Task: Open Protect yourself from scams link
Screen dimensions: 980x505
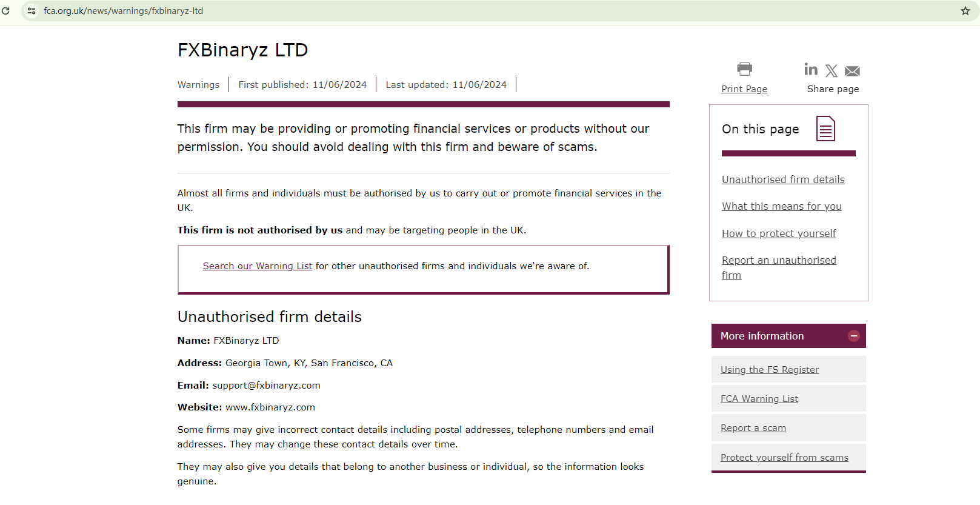Action: [x=784, y=458]
